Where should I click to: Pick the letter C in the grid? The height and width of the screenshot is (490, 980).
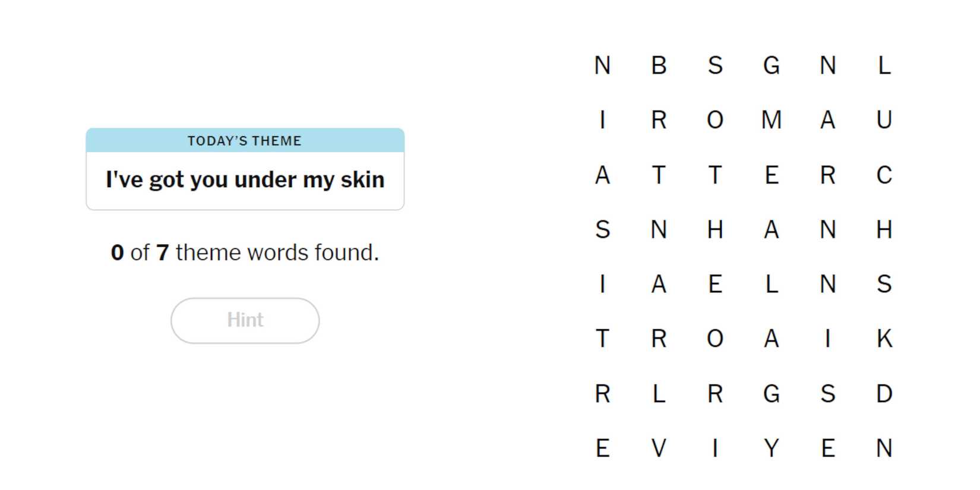click(x=884, y=175)
